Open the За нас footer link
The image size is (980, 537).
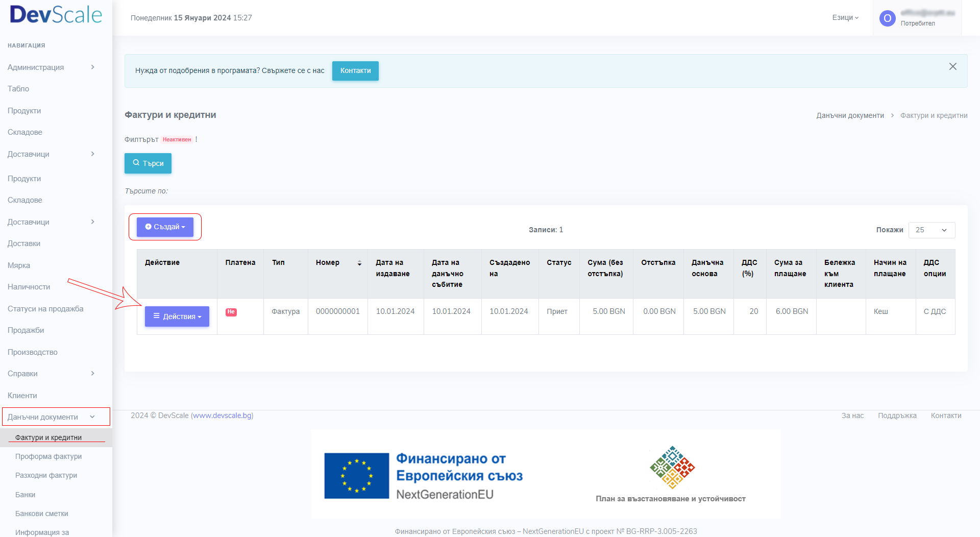852,416
